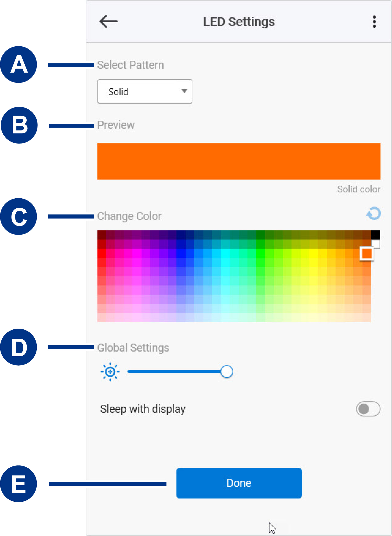Pick bright red in the color grid

(x=102, y=253)
